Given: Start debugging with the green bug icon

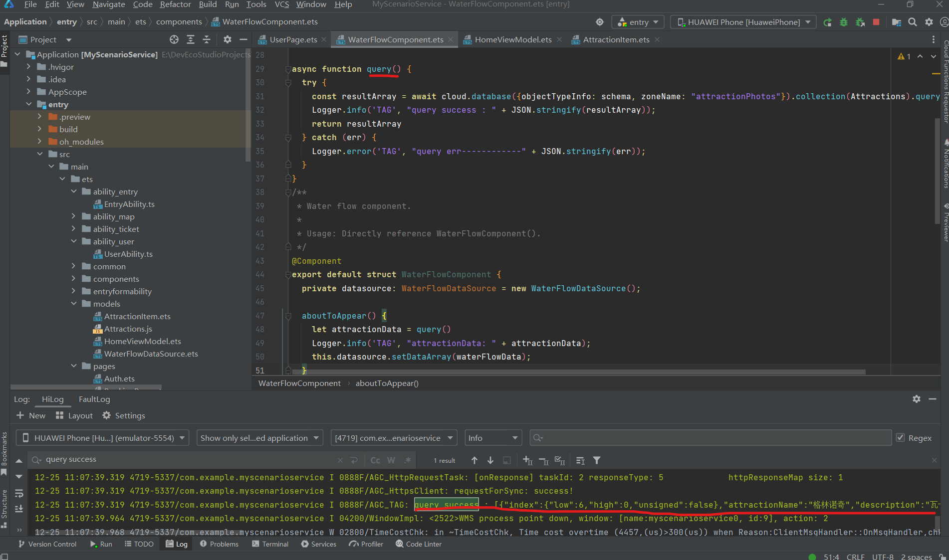Looking at the screenshot, I should pos(844,22).
